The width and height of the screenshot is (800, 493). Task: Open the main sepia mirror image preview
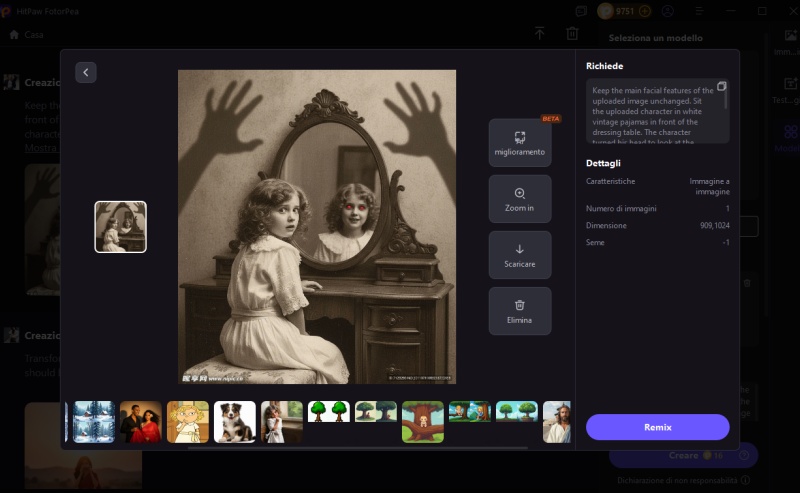[317, 227]
